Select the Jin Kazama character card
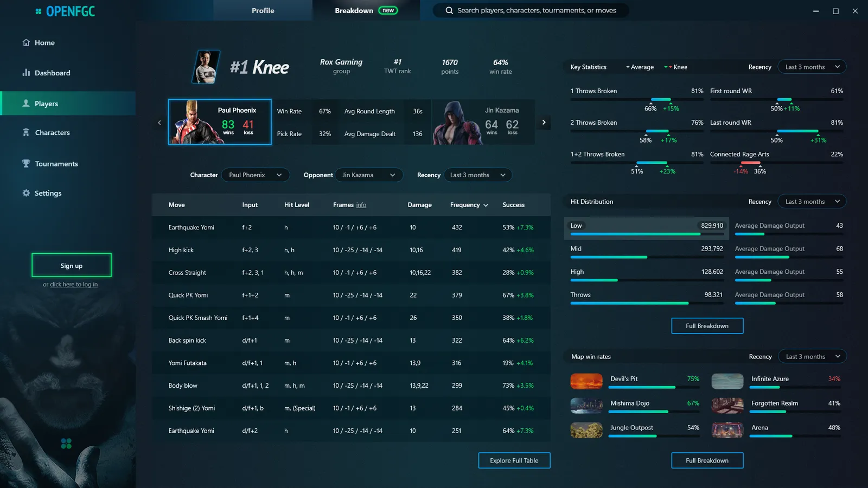Viewport: 868px width, 488px height. point(483,122)
